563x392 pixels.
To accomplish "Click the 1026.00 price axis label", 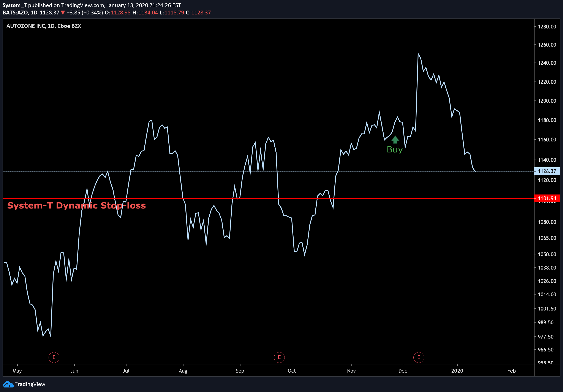I will coord(547,281).
